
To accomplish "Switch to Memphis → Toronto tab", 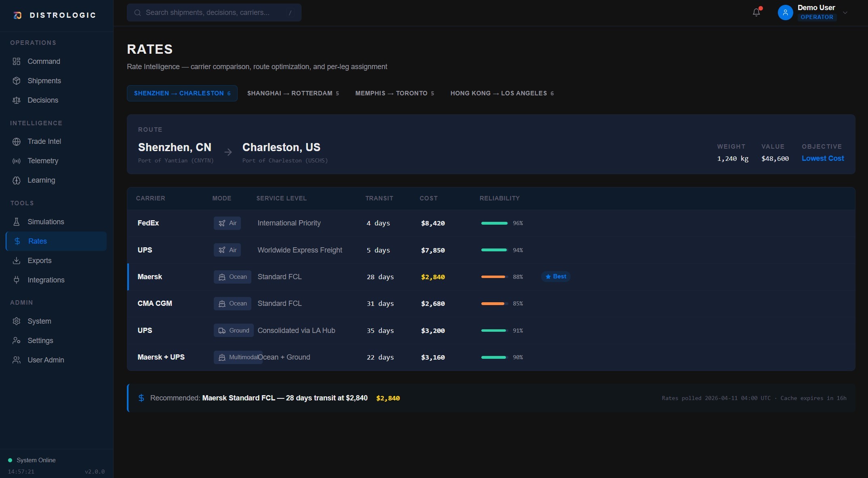I will (395, 93).
